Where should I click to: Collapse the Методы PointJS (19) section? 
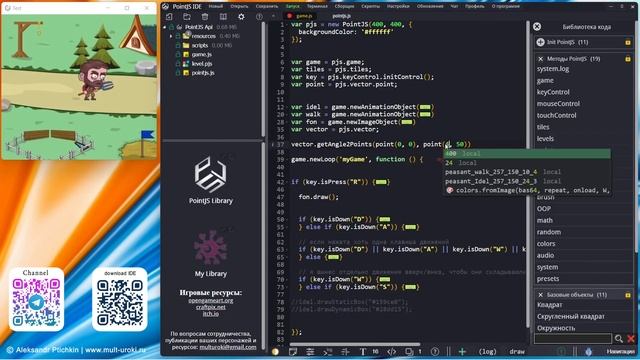tap(541, 59)
